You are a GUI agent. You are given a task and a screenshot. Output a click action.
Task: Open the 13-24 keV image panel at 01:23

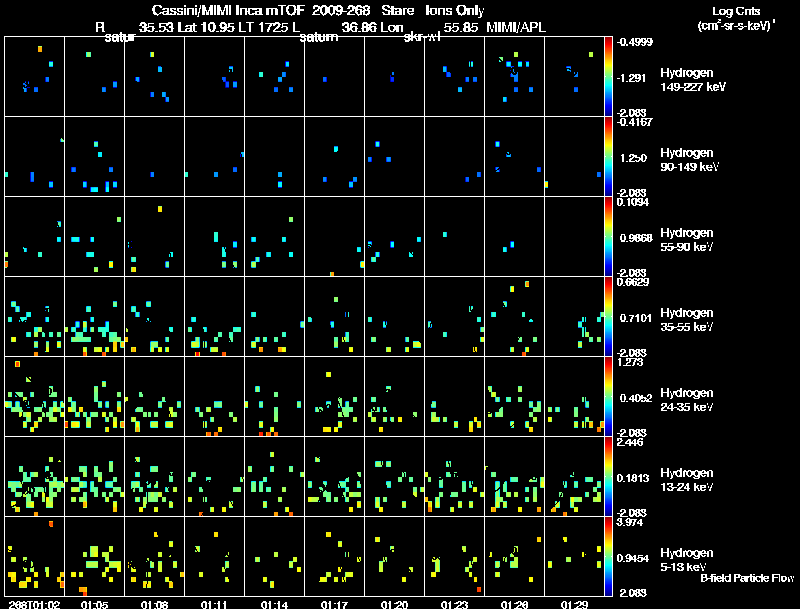[x=455, y=477]
